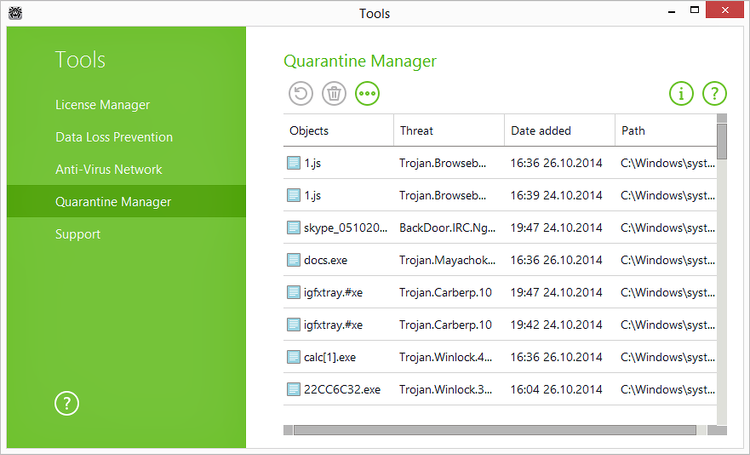Open help via question mark next to info icon
The image size is (750, 455).
(x=714, y=94)
